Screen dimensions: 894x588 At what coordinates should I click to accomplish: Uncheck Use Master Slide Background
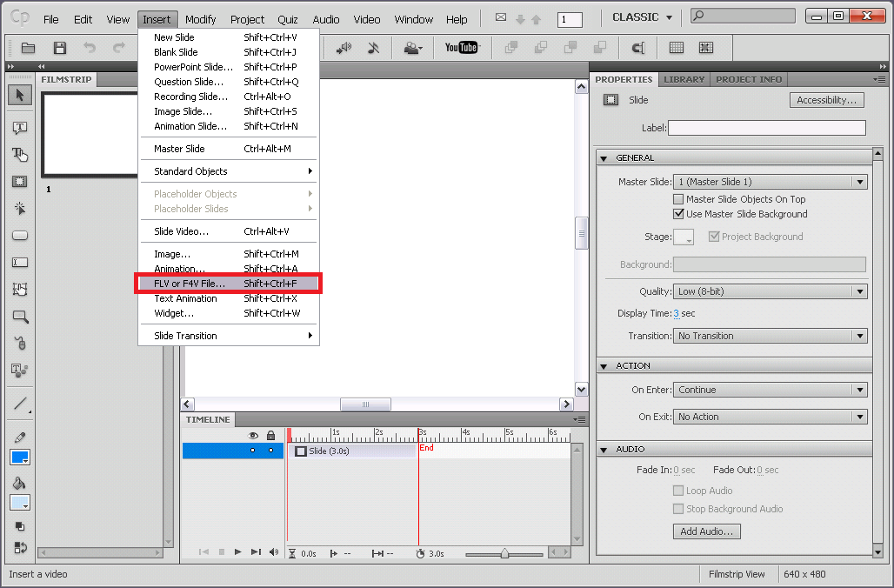coord(678,214)
